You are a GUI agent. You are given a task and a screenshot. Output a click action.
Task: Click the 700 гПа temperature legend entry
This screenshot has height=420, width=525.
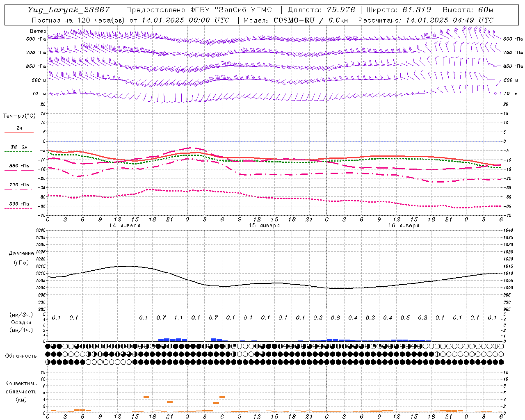point(19,185)
